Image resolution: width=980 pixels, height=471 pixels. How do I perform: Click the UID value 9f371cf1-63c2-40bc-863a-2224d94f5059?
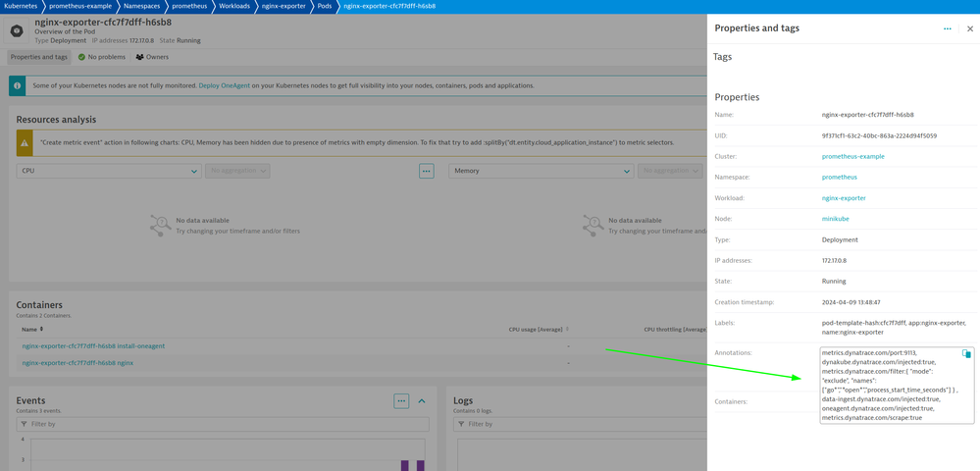(x=879, y=135)
